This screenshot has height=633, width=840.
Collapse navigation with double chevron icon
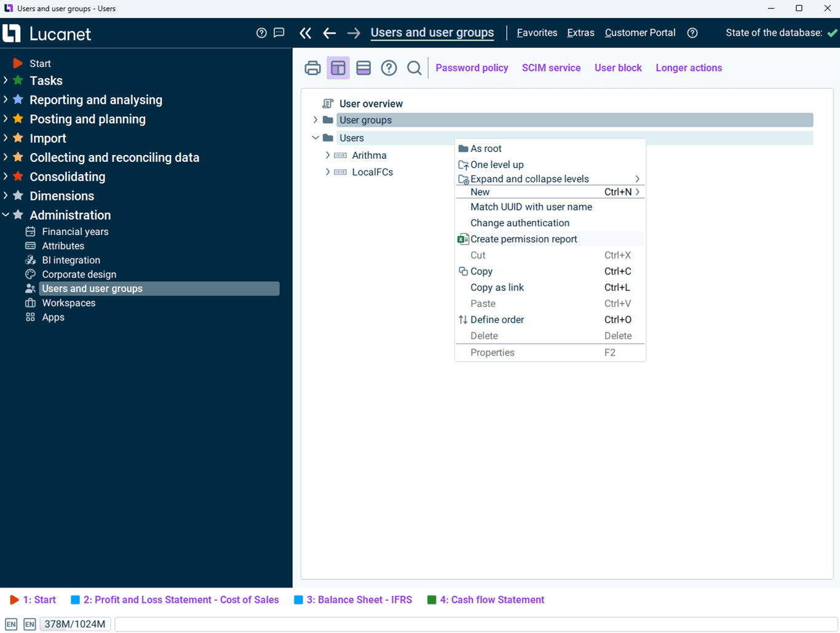(306, 33)
